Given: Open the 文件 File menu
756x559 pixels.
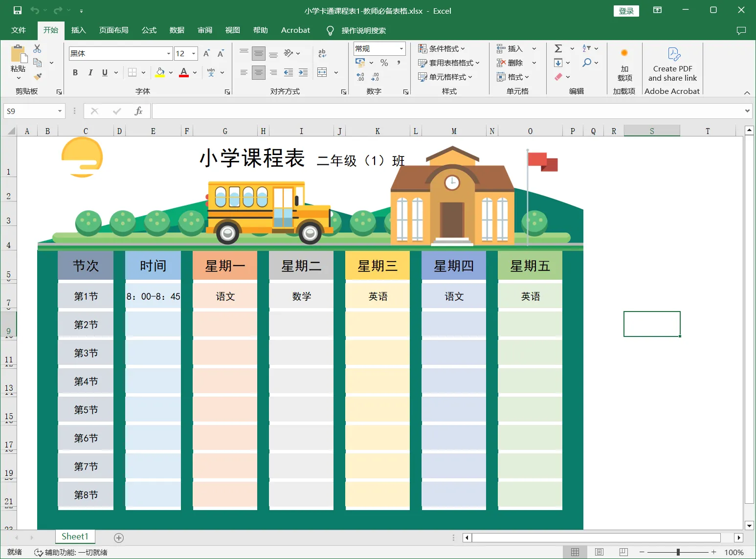Looking at the screenshot, I should point(19,30).
